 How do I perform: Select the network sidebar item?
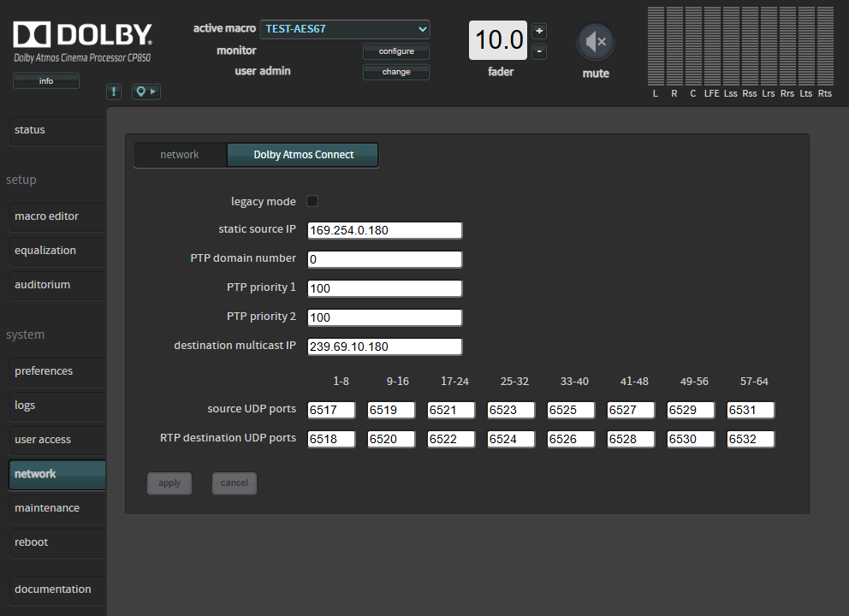pos(57,474)
